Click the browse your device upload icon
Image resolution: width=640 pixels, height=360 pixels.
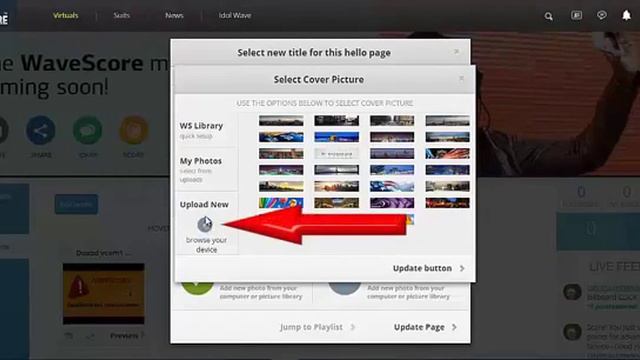click(204, 224)
